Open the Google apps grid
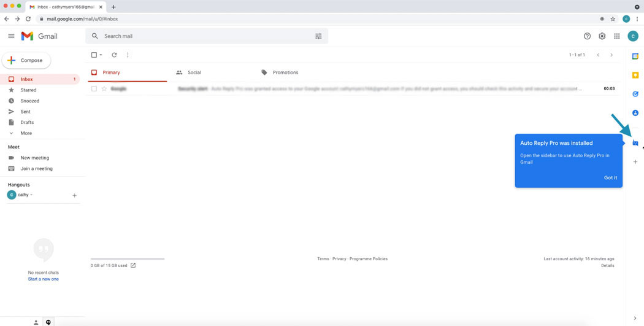This screenshot has height=326, width=644. tap(616, 36)
